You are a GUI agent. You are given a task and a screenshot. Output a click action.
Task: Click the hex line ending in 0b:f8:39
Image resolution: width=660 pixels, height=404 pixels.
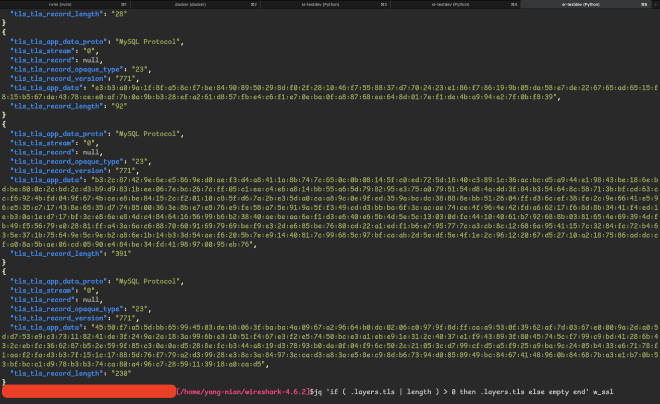click(281, 97)
